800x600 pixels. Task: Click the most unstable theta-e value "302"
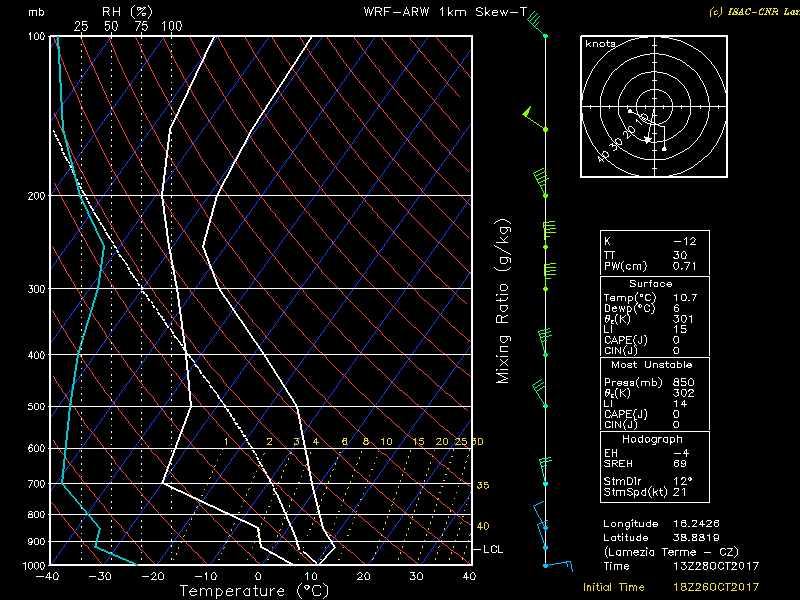[x=684, y=393]
